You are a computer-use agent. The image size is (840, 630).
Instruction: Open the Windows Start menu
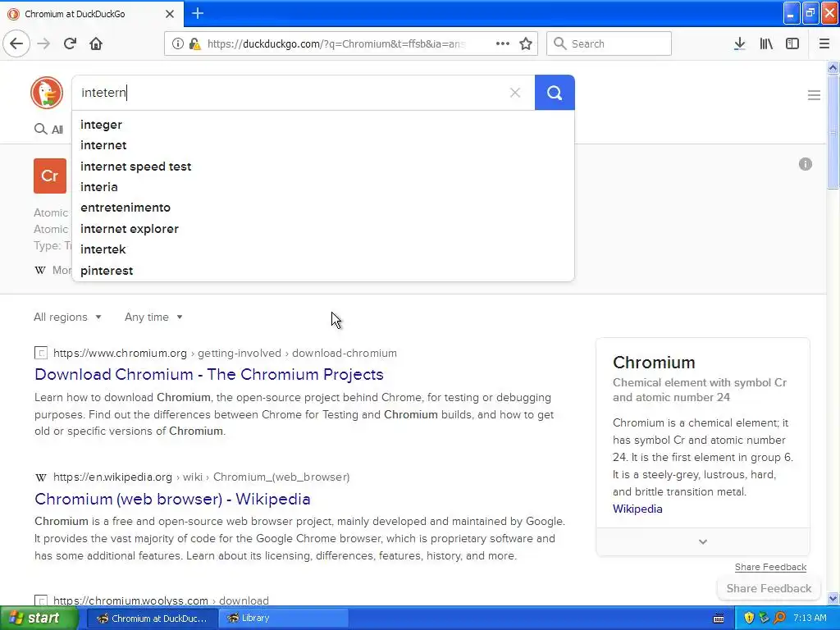point(38,619)
